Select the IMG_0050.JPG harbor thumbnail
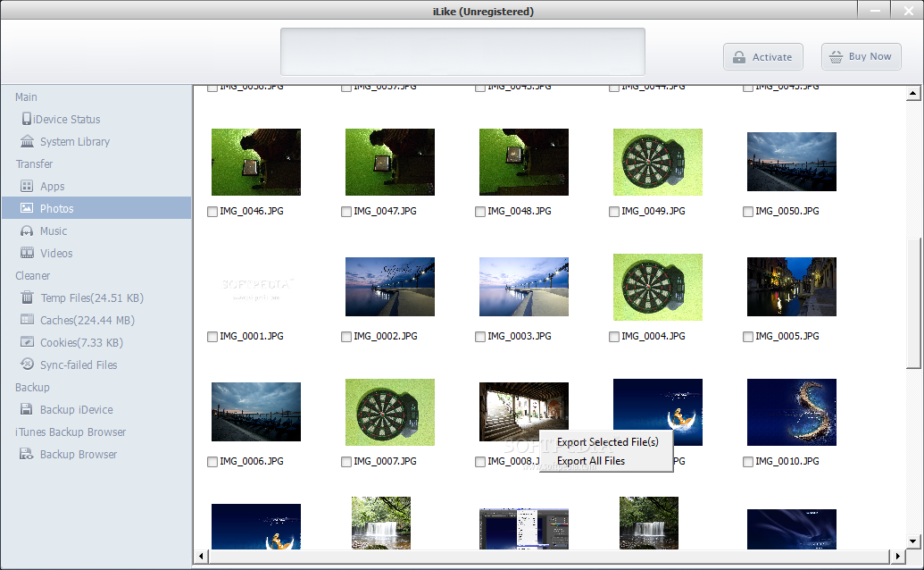Viewport: 924px width, 570px height. (791, 162)
